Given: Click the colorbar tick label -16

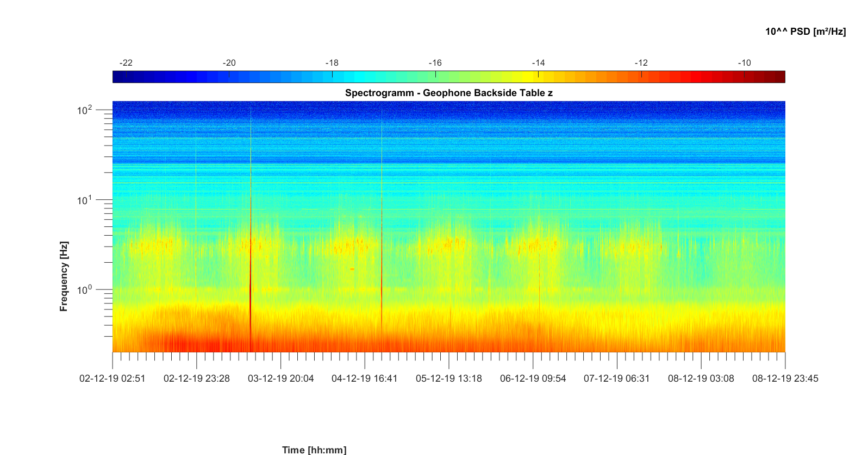Looking at the screenshot, I should click(435, 63).
